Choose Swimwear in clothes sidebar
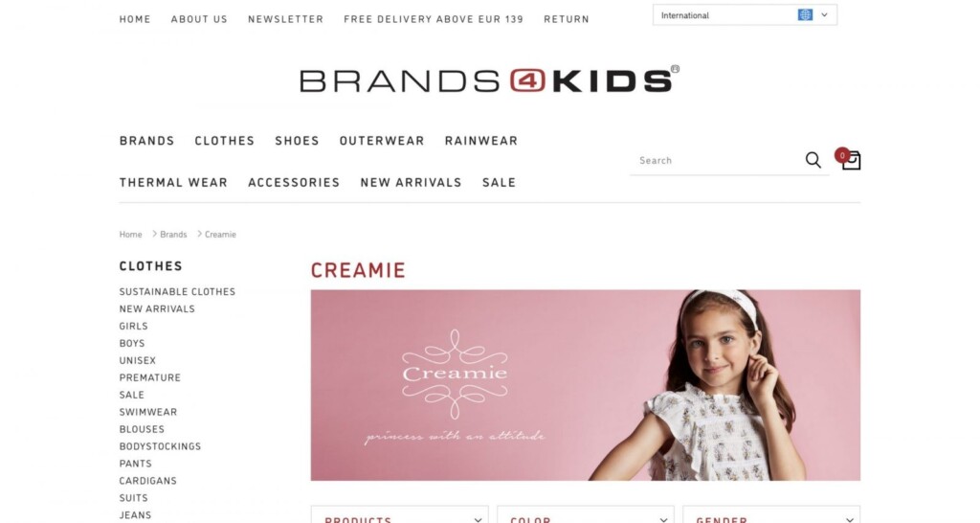Viewport: 980px width, 523px height. [148, 412]
